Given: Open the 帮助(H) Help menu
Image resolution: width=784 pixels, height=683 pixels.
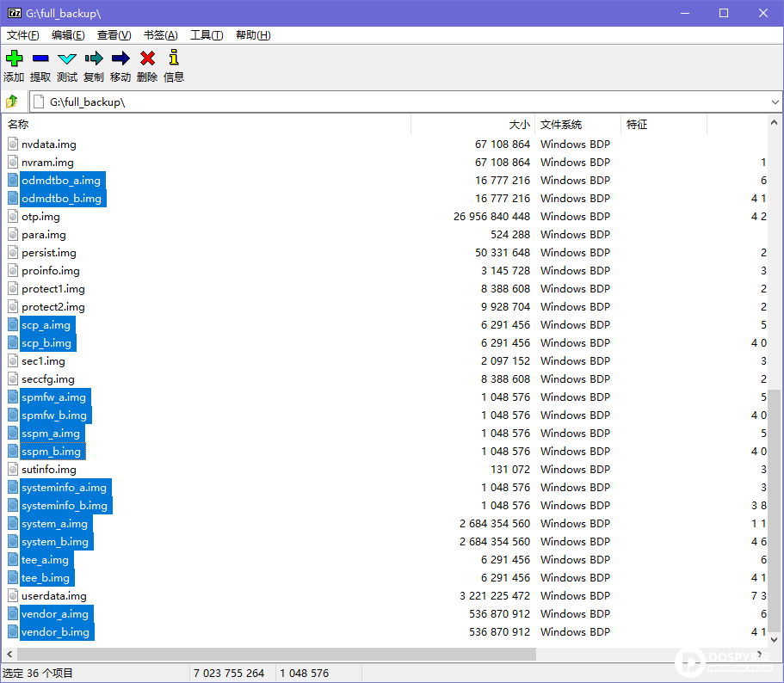Looking at the screenshot, I should point(253,35).
